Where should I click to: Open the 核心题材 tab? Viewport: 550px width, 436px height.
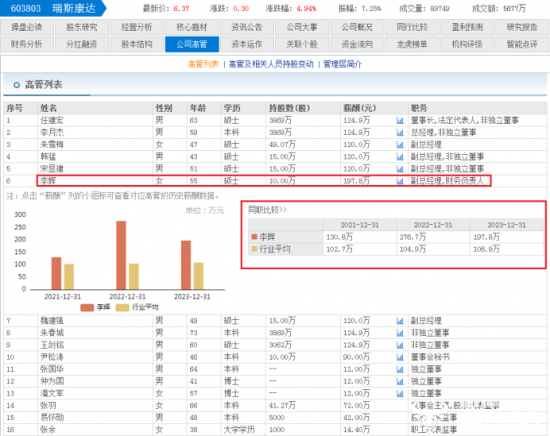coord(192,27)
